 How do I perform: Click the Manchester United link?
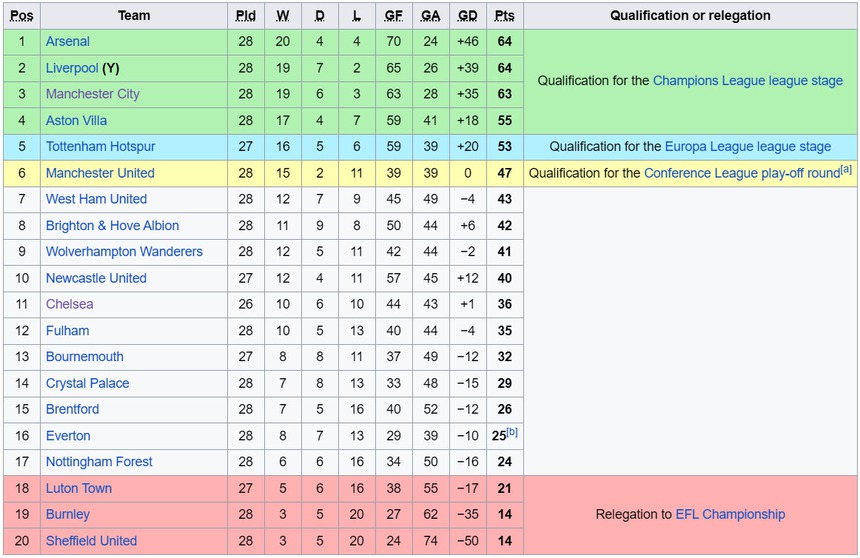click(x=100, y=173)
